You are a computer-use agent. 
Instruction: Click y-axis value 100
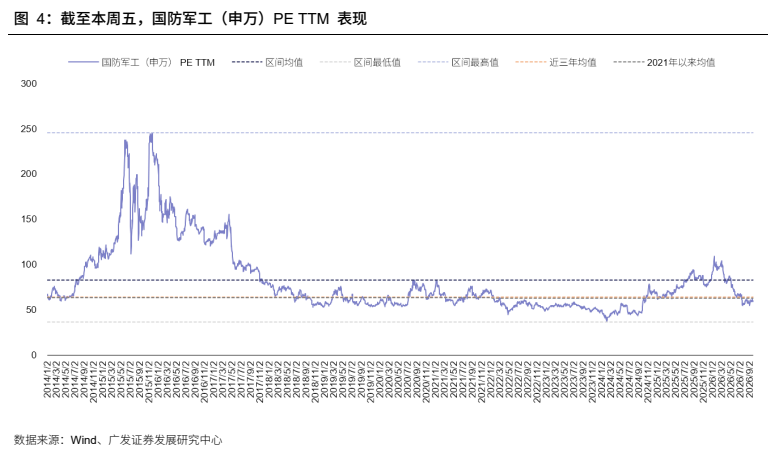(28, 265)
